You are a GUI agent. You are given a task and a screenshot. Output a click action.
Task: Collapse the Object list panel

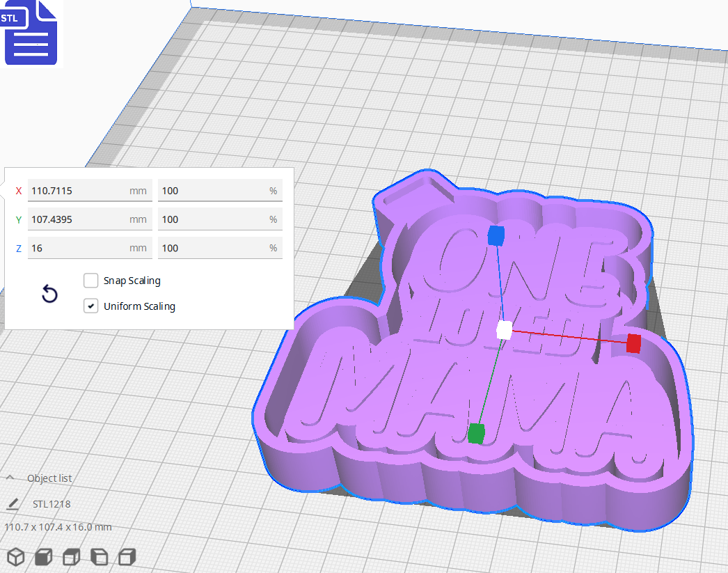pos(9,478)
